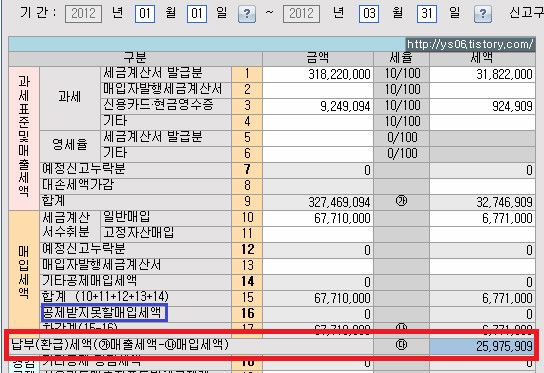This screenshot has height=373, width=544.
Task: Click the row 2 amount cell 매입자발행세금계산서
Action: pyautogui.click(x=318, y=90)
